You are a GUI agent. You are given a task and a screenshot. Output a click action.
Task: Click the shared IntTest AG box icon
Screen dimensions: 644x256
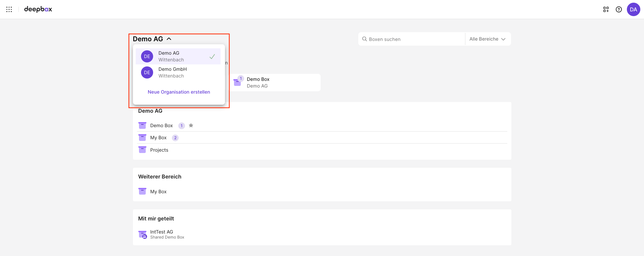click(142, 234)
